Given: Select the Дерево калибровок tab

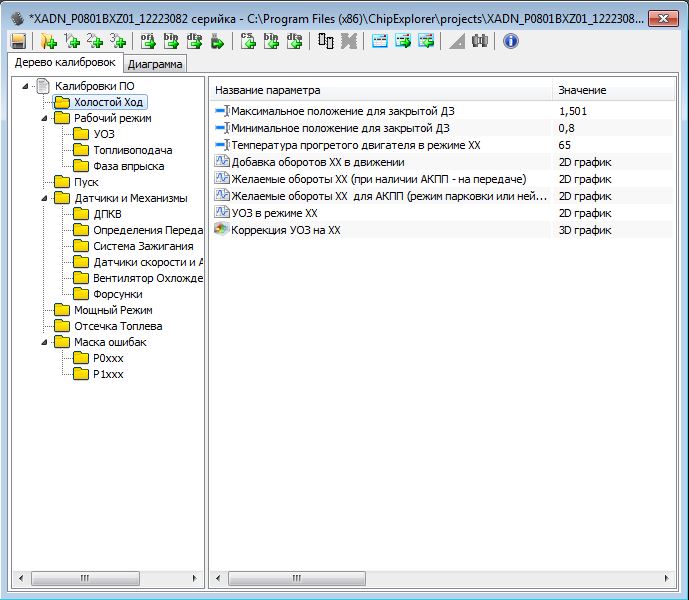Looking at the screenshot, I should coord(62,63).
